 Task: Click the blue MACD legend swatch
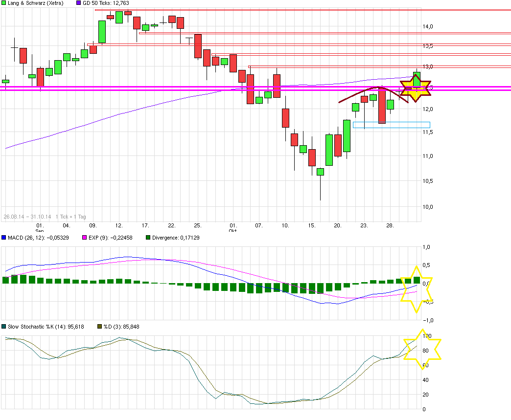pyautogui.click(x=3, y=238)
